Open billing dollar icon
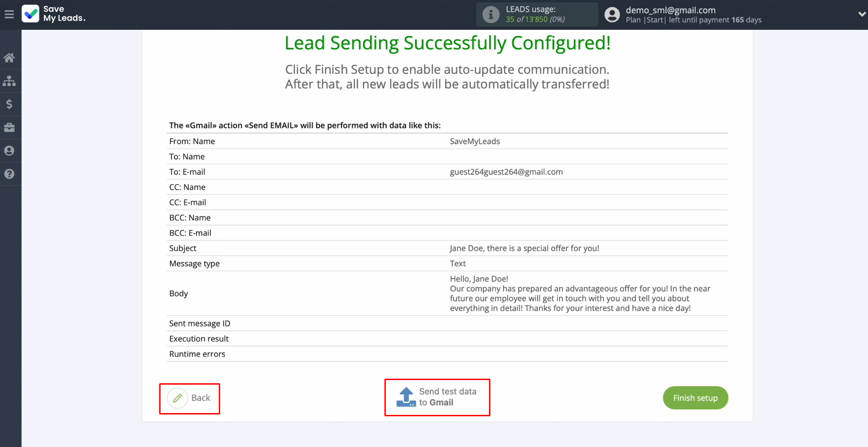868x447 pixels. tap(9, 105)
